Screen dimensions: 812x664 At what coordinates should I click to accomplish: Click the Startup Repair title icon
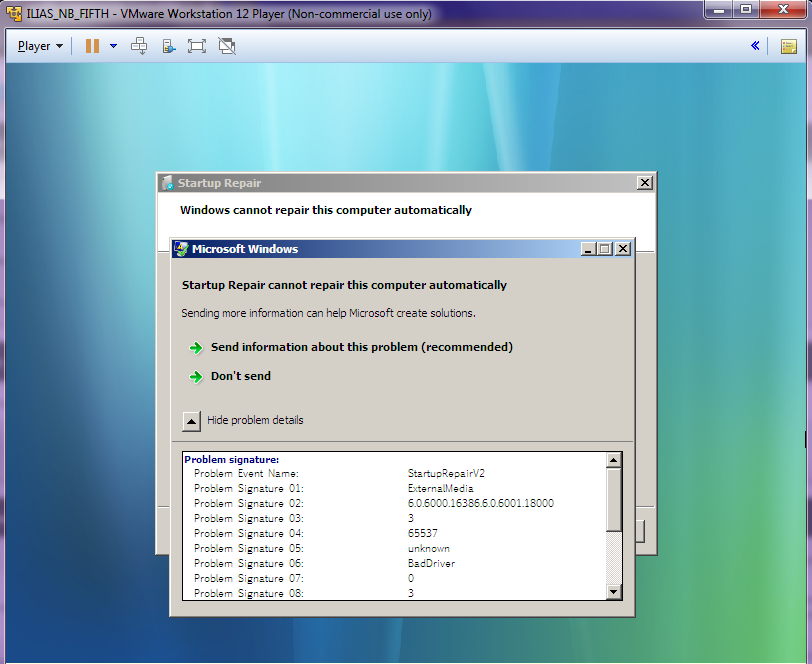click(167, 183)
